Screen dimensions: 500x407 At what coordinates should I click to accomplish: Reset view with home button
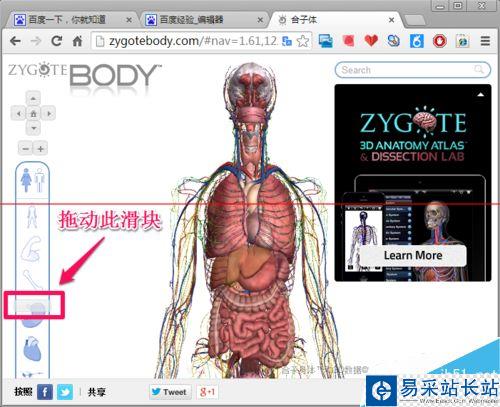(x=33, y=114)
